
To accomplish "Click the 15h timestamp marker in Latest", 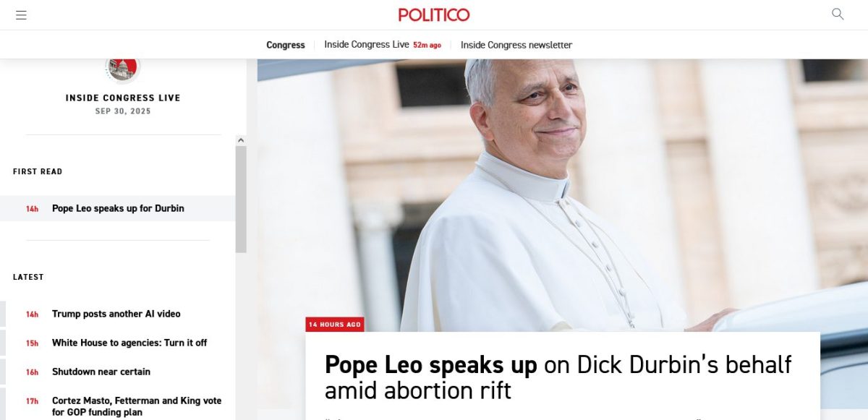I will pyautogui.click(x=33, y=343).
